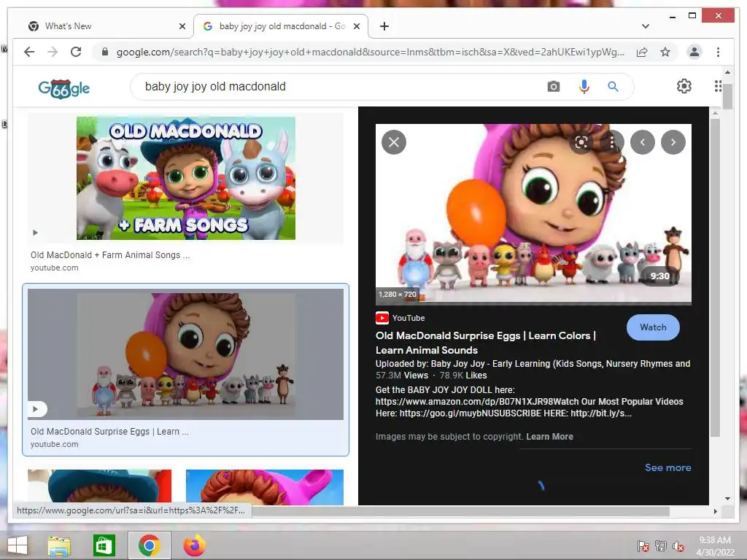Share this page via toolbar icon
747x560 pixels.
642,52
